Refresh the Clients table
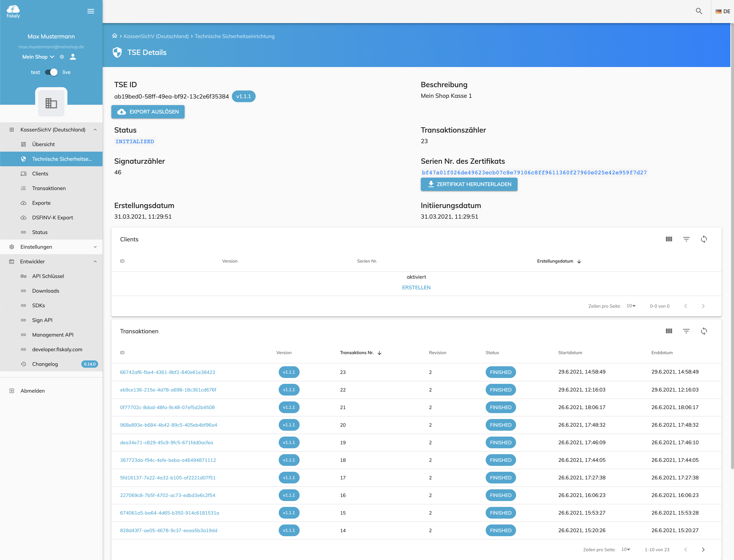The image size is (734, 560). [x=704, y=239]
